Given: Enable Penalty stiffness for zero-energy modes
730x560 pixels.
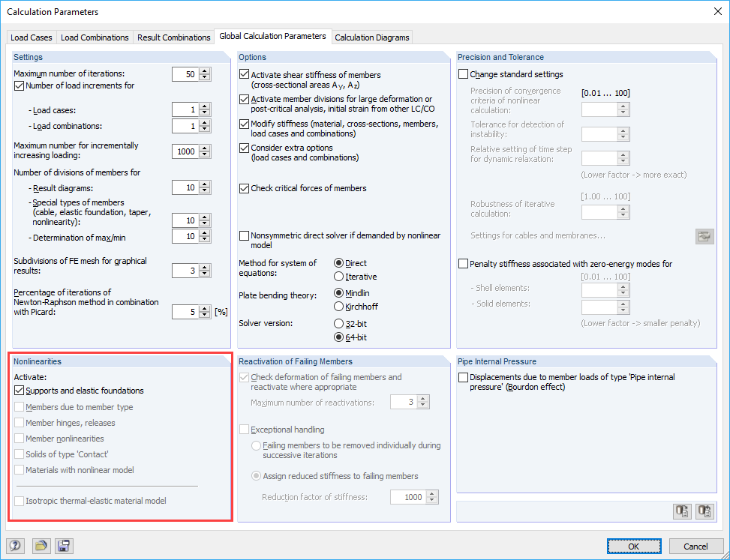Looking at the screenshot, I should point(463,264).
